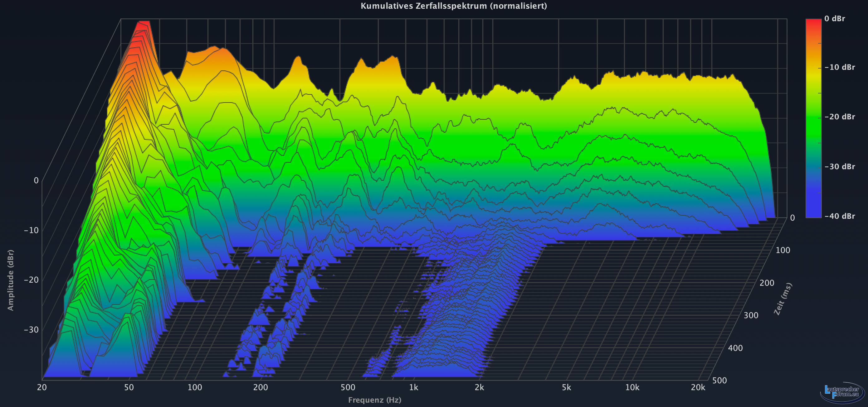Click the 500 ms time axis label
The width and height of the screenshot is (868, 407).
(x=719, y=381)
